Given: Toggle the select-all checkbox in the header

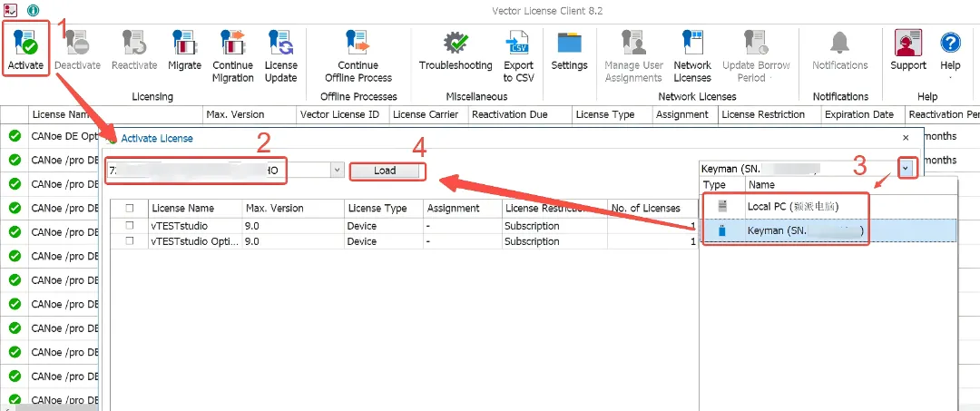Looking at the screenshot, I should click(x=130, y=208).
